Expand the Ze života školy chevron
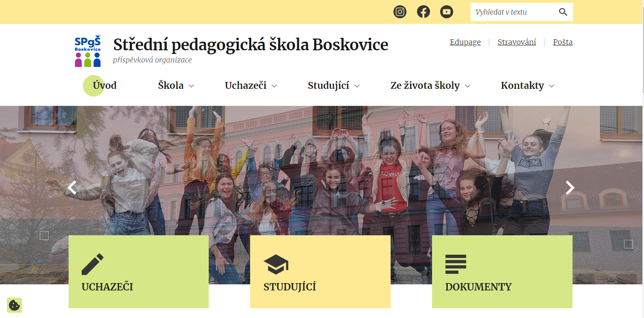 [468, 86]
